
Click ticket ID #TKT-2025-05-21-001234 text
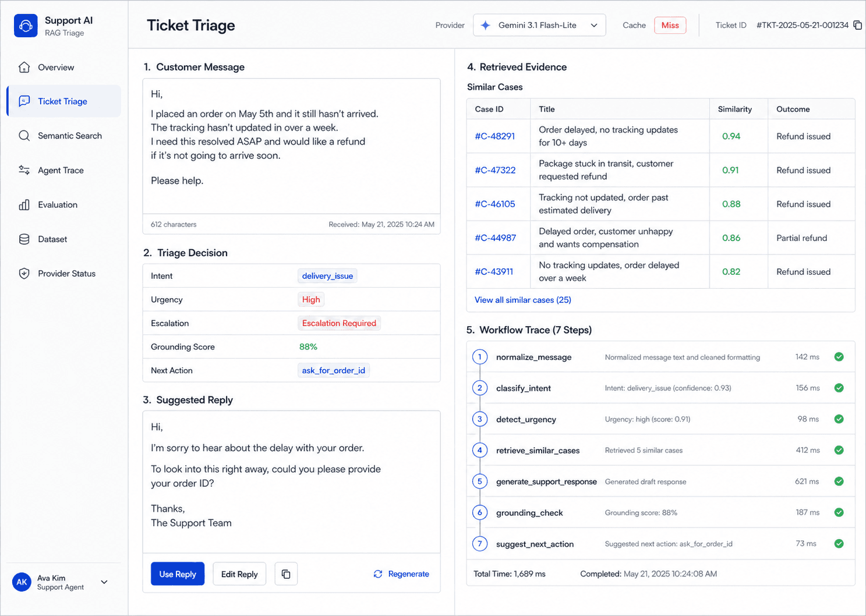coord(803,25)
